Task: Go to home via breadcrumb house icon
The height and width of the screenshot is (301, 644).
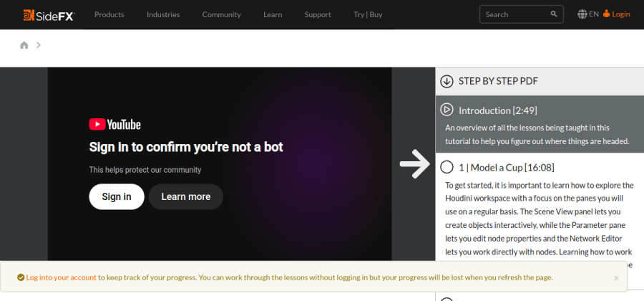Action: [24, 45]
